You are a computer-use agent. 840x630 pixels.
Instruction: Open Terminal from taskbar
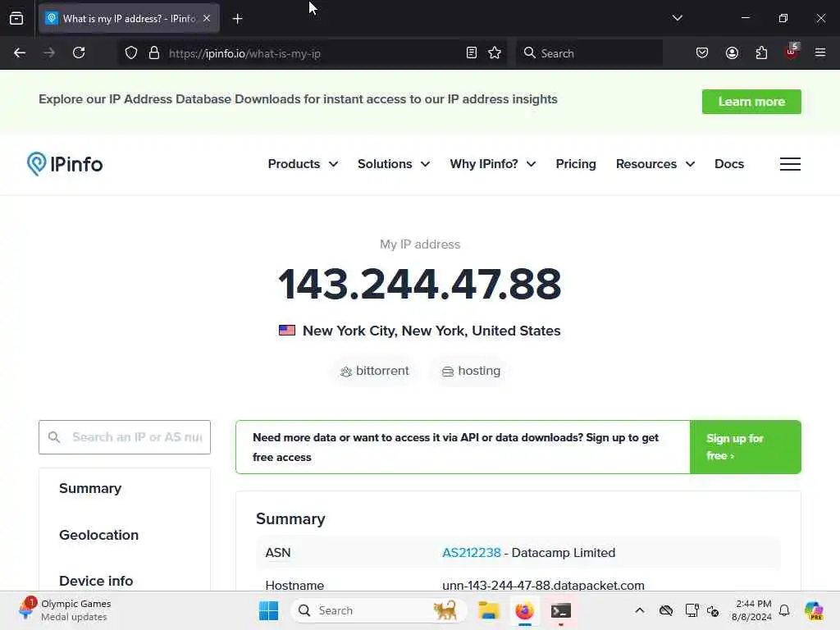click(560, 610)
